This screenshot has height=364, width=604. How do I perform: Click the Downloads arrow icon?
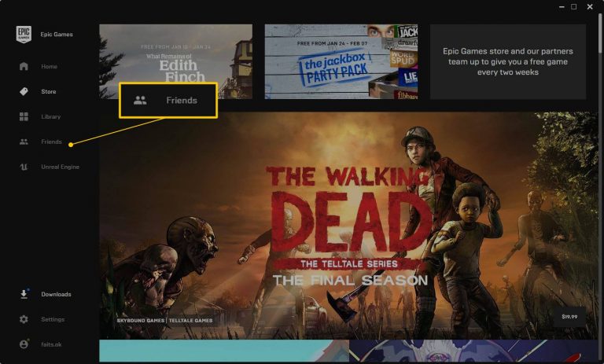click(x=24, y=294)
